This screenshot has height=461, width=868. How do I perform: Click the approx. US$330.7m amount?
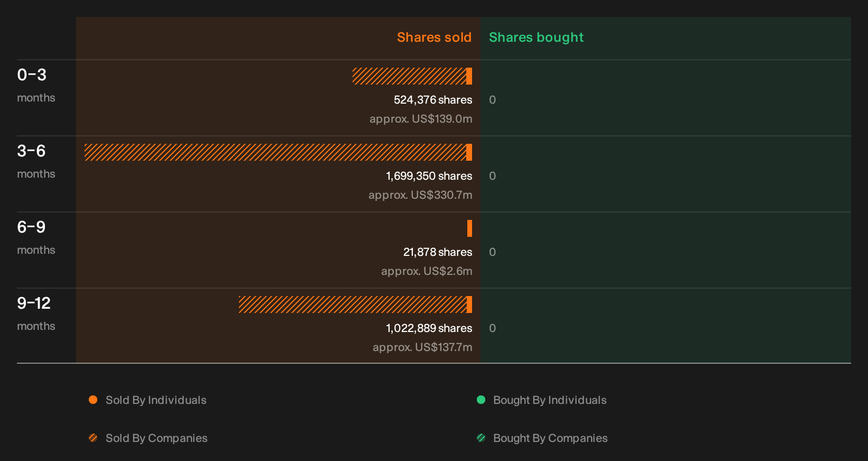(x=420, y=195)
